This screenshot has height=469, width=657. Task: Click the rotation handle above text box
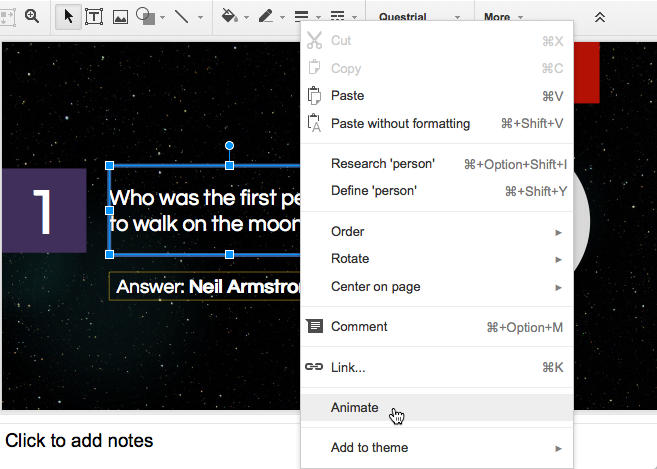click(x=229, y=145)
